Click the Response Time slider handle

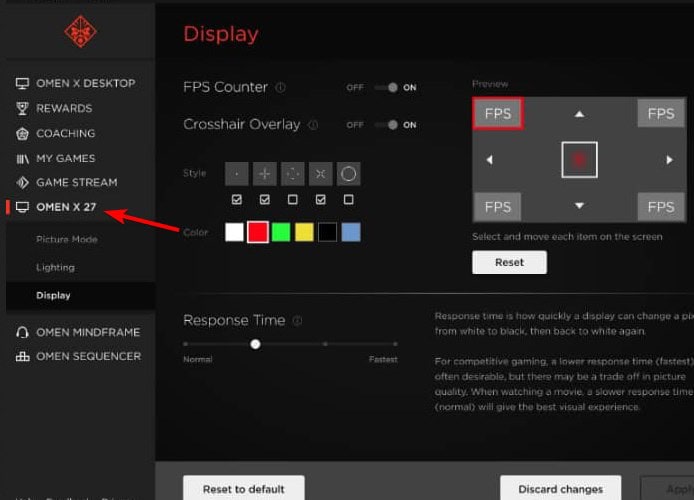(x=255, y=344)
